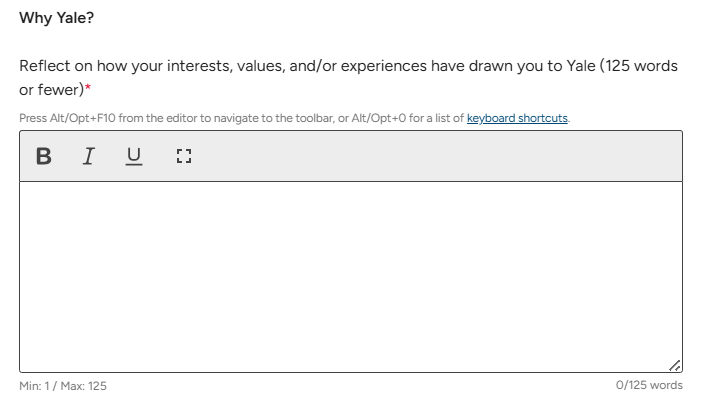This screenshot has width=707, height=402.
Task: Toggle italic text formatting
Action: (89, 156)
